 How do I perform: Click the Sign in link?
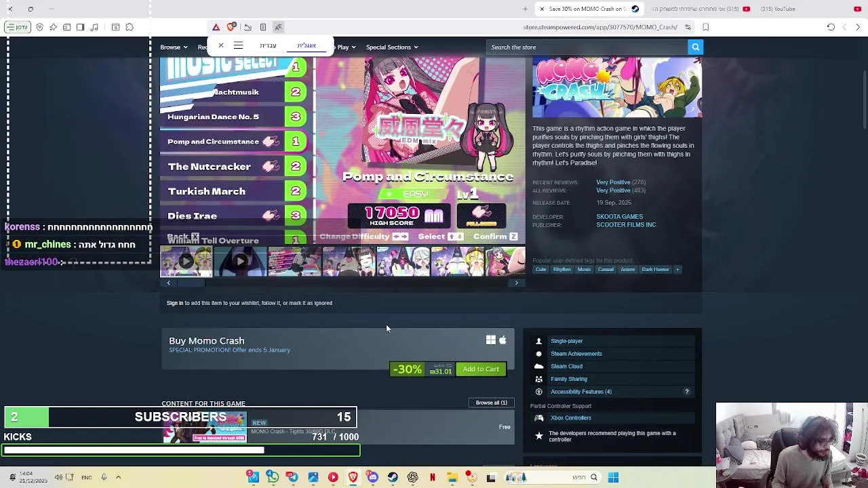point(175,303)
